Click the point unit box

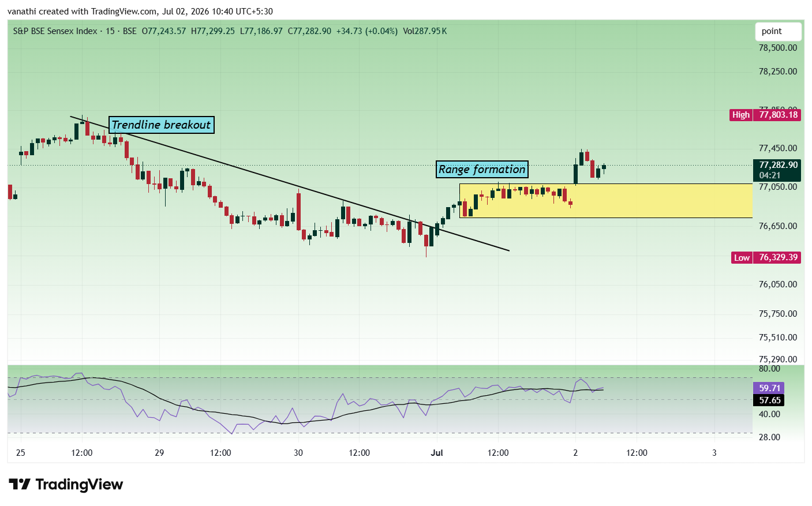click(x=778, y=31)
